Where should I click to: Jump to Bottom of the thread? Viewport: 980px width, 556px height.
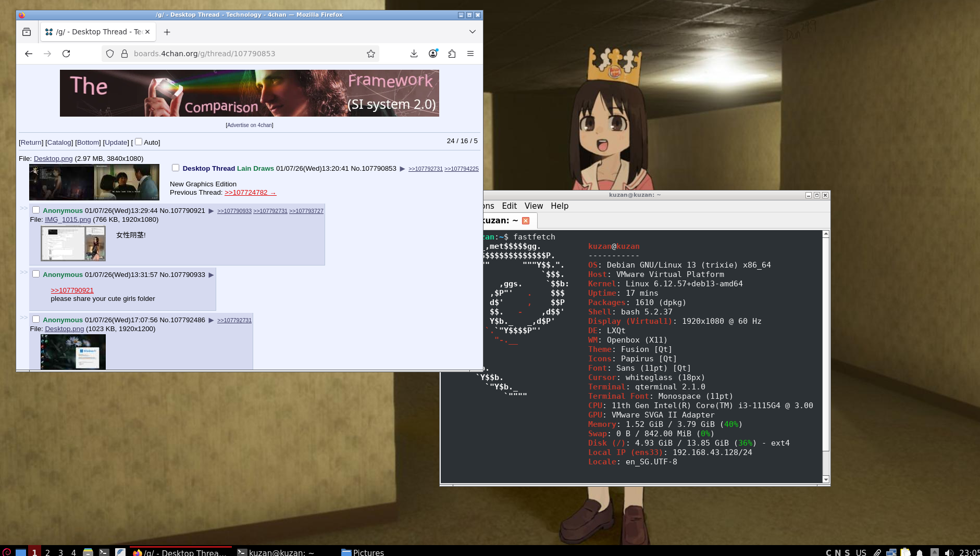click(x=88, y=143)
